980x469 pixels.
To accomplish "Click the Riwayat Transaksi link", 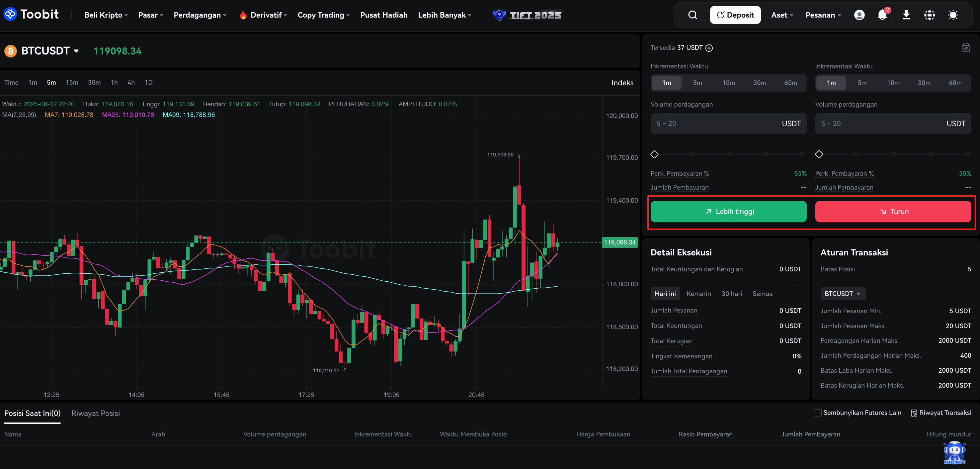I will [945, 413].
